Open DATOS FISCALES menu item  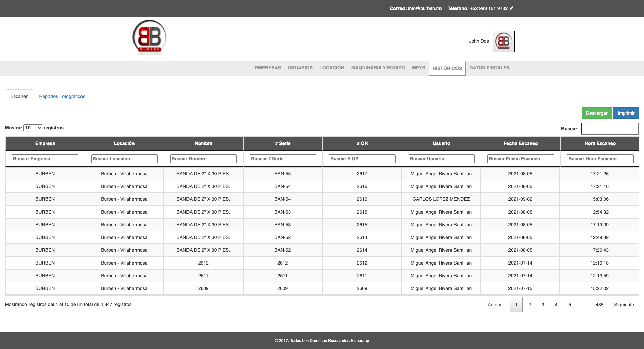click(489, 68)
